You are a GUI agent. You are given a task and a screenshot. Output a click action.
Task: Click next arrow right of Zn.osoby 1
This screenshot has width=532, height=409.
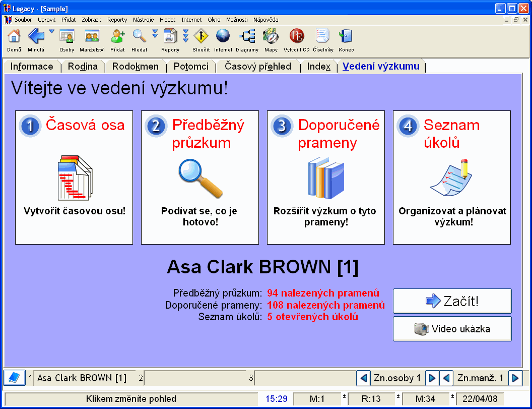coord(432,378)
